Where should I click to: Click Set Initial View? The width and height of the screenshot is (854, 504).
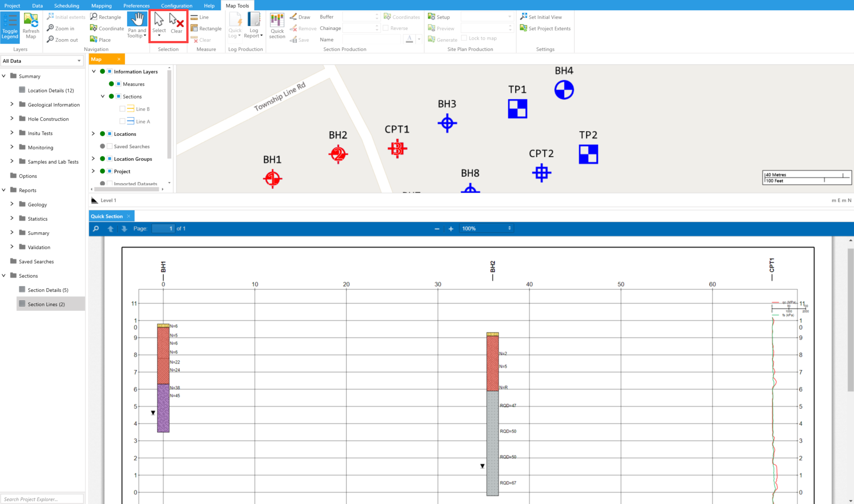point(541,17)
